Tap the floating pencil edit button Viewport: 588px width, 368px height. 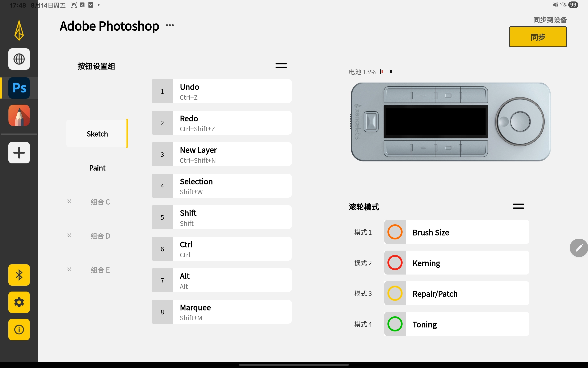[x=579, y=248]
